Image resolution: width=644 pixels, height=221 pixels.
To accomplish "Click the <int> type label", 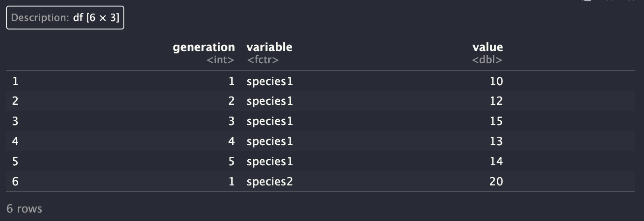I will click(220, 60).
